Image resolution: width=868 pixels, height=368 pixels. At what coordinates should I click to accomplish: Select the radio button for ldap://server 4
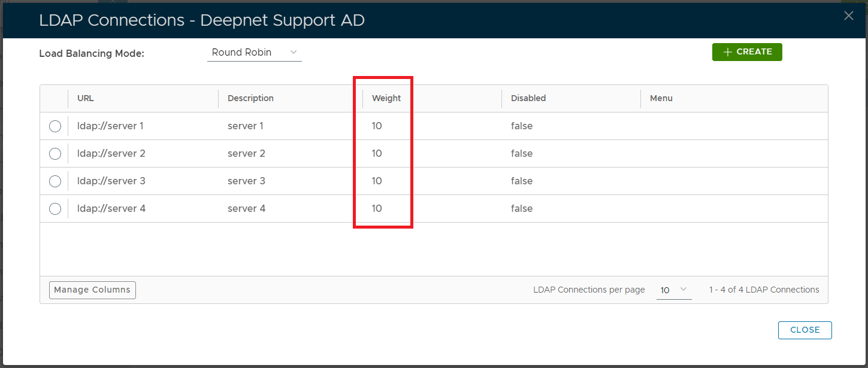[55, 209]
